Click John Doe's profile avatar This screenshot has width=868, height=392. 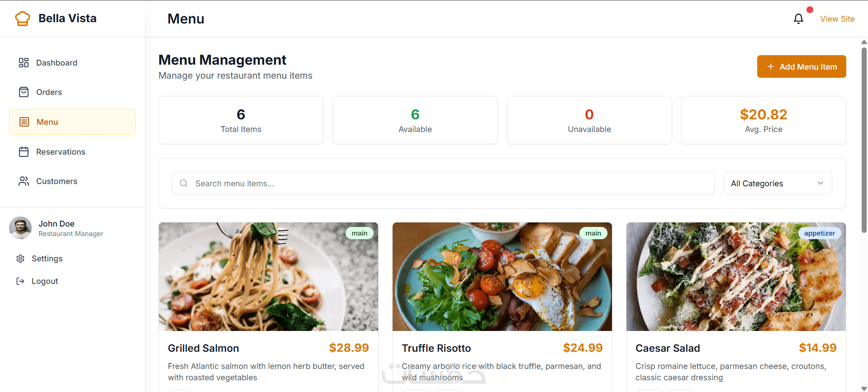(20, 228)
